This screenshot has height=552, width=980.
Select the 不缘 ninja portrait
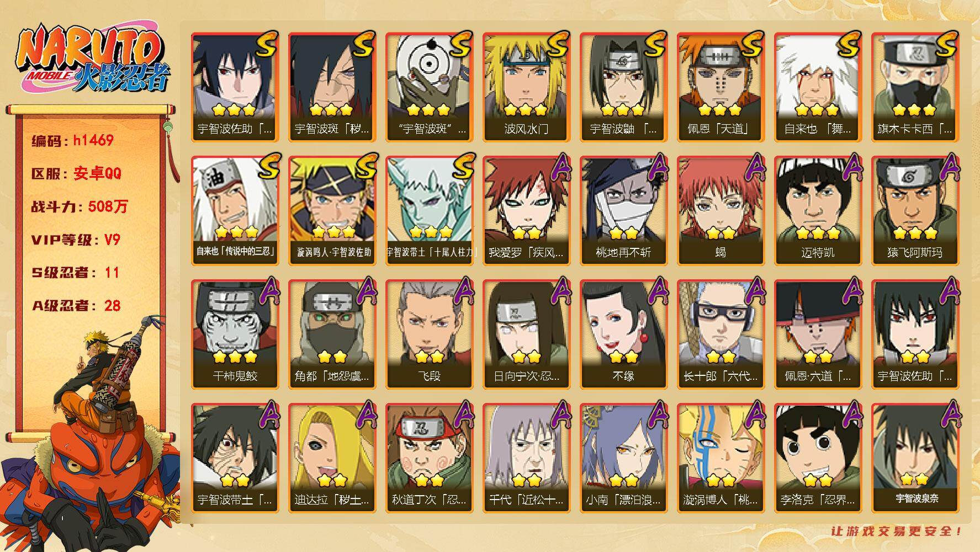click(x=623, y=335)
